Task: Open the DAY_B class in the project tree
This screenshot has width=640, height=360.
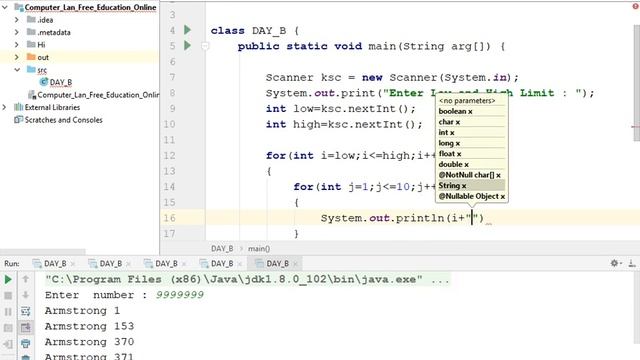Action: 60,82
